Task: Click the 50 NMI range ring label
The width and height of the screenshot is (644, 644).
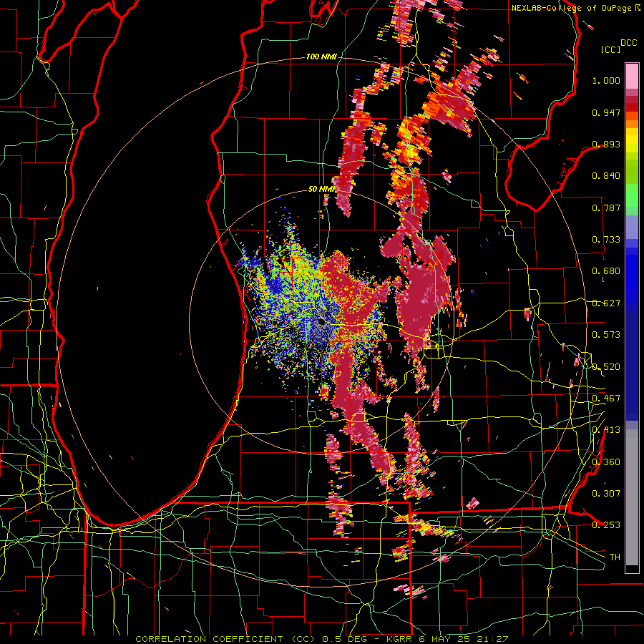Action: tap(321, 190)
